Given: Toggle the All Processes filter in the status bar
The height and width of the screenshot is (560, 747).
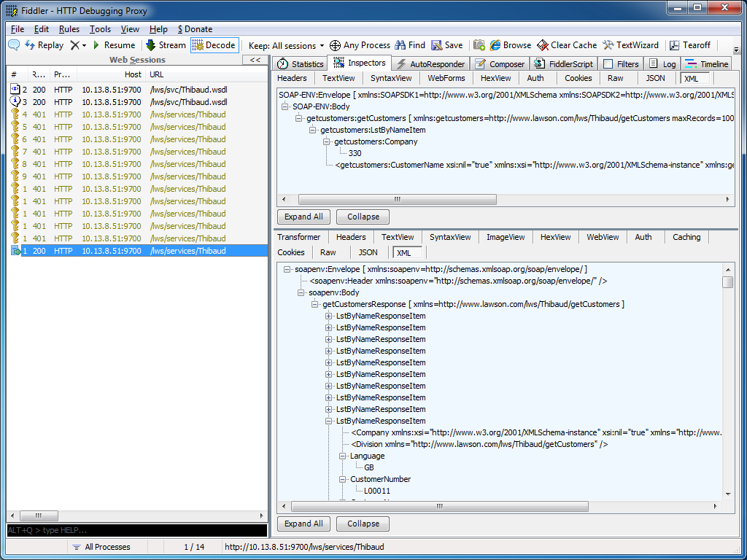Looking at the screenshot, I should point(101,547).
